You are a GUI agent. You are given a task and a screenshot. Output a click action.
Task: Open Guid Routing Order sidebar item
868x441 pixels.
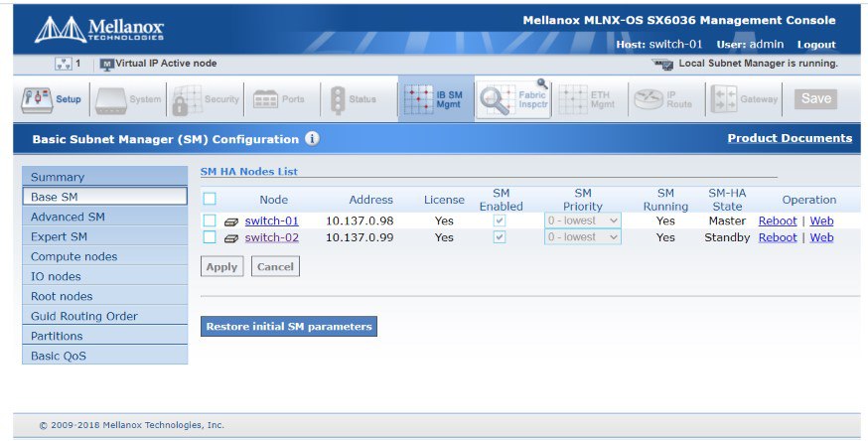pyautogui.click(x=104, y=316)
